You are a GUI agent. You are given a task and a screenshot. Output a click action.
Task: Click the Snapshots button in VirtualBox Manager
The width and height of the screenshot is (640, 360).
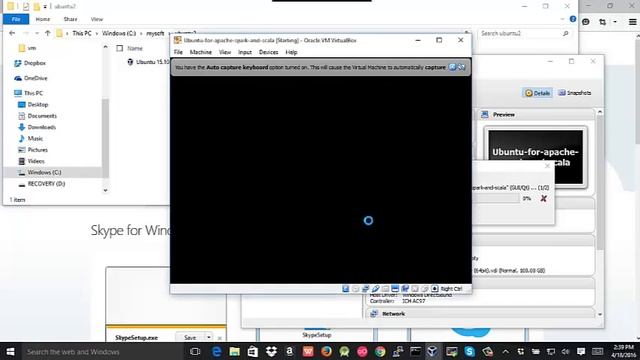575,93
